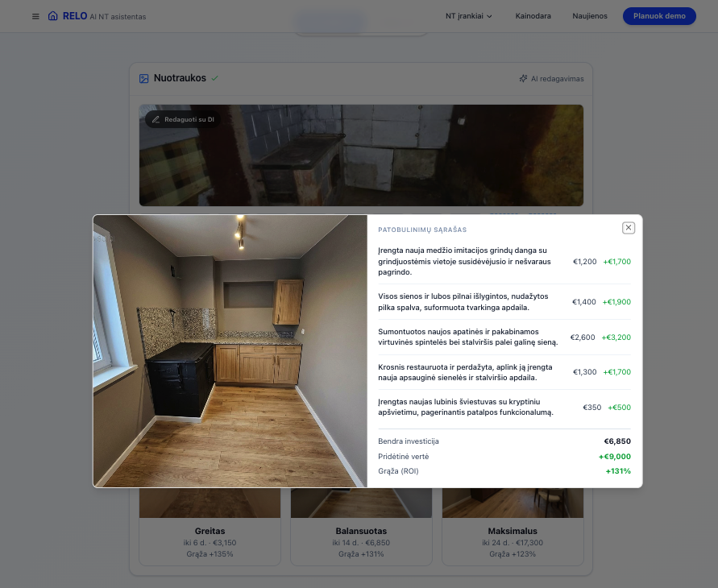Click the green checkmark beside Nuotraukos

point(215,79)
